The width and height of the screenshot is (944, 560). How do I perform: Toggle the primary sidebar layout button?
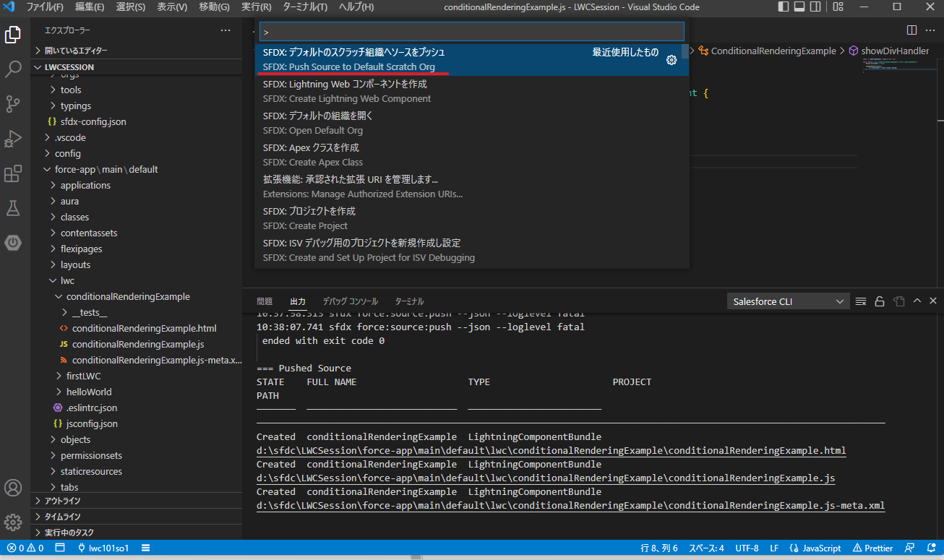tap(784, 7)
